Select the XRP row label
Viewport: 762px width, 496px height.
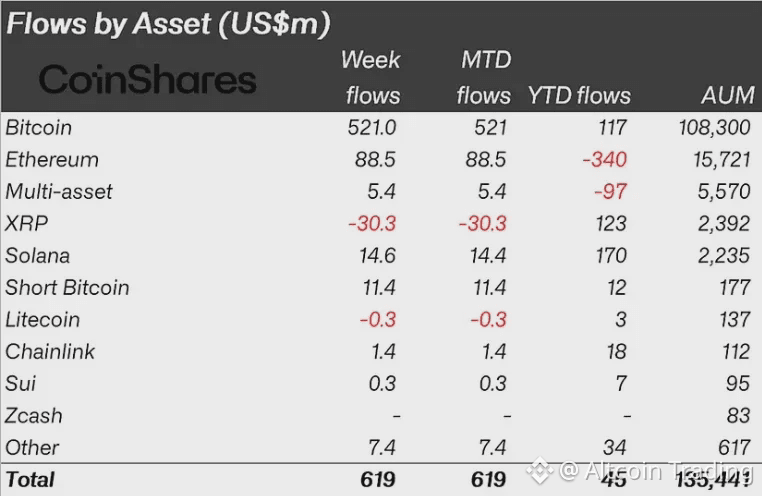pos(26,224)
